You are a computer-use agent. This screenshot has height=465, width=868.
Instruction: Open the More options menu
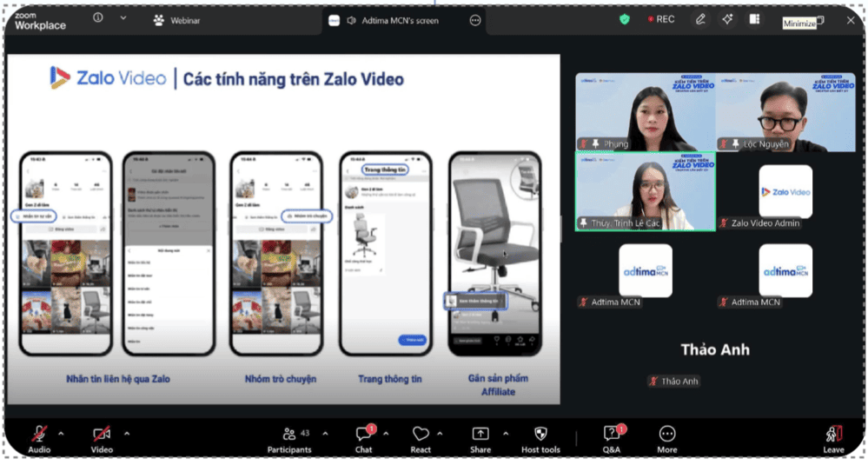tap(667, 439)
